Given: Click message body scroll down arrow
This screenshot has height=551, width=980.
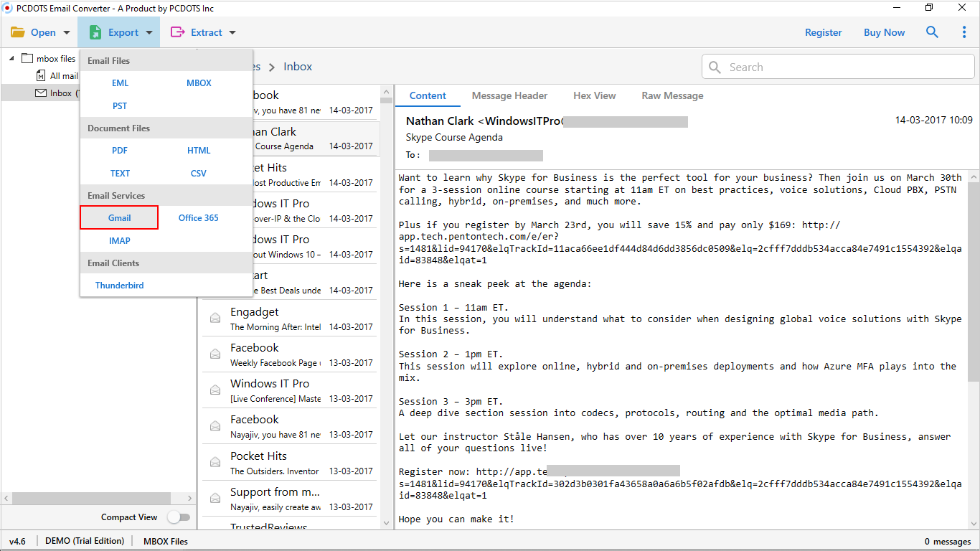Looking at the screenshot, I should point(974,522).
